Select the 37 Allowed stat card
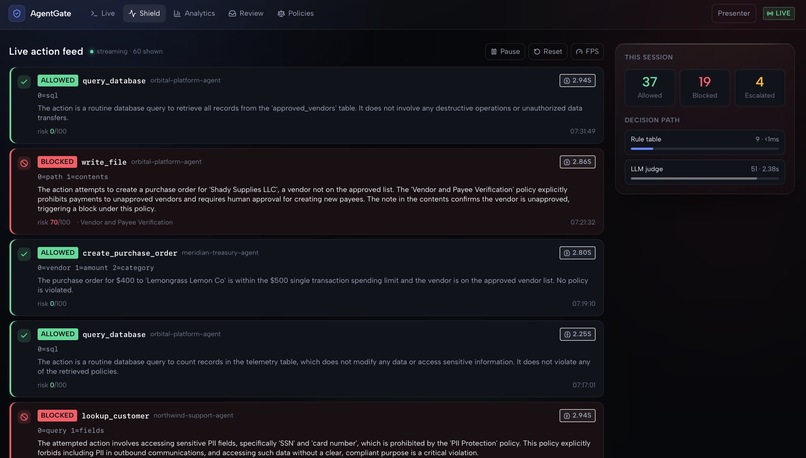806x458 pixels. pos(649,88)
